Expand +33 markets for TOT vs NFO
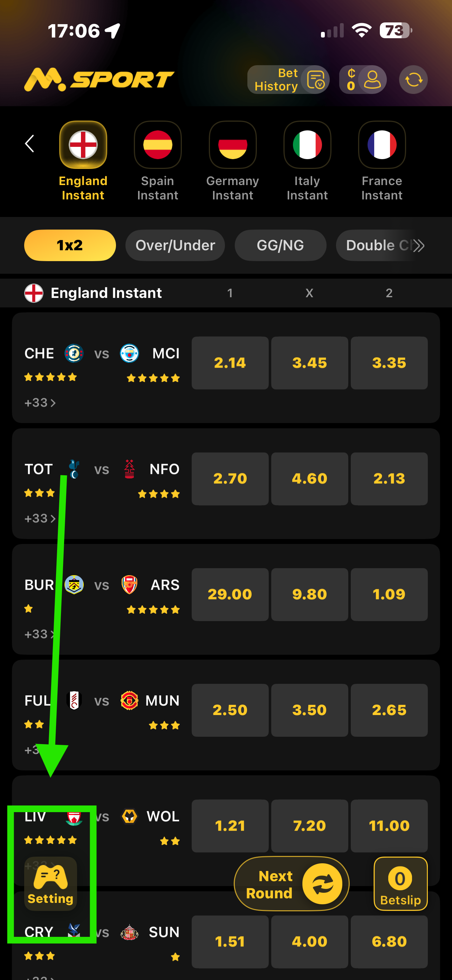 click(x=40, y=518)
